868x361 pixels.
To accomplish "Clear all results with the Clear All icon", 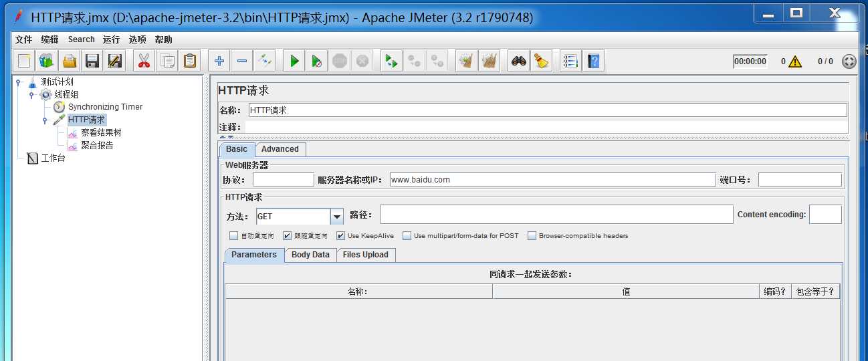I will (x=489, y=61).
